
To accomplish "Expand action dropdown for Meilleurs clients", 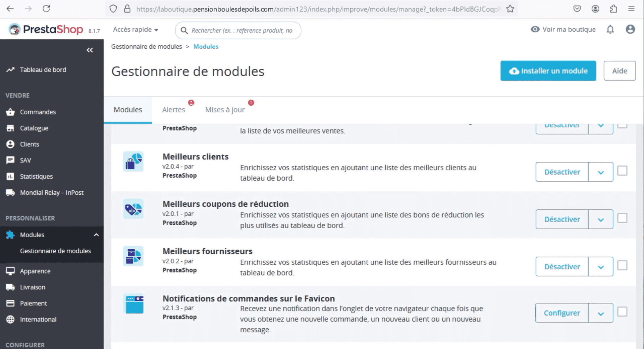I will 601,172.
